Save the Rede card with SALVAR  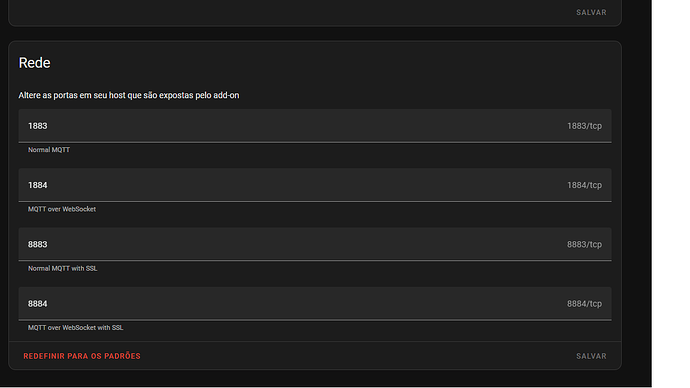[591, 356]
